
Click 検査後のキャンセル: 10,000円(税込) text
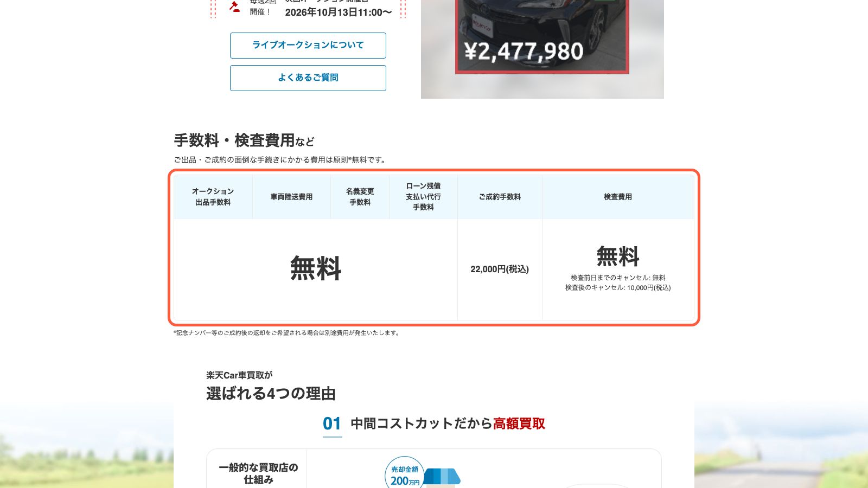click(618, 288)
